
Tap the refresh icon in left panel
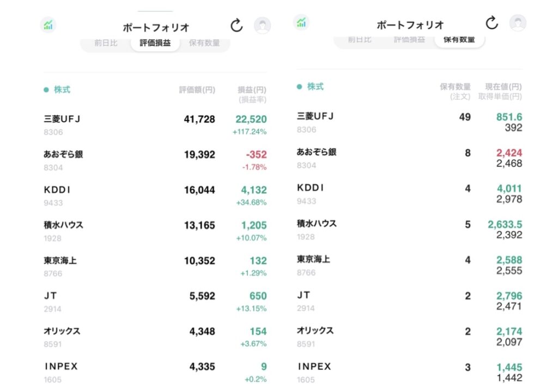point(236,25)
